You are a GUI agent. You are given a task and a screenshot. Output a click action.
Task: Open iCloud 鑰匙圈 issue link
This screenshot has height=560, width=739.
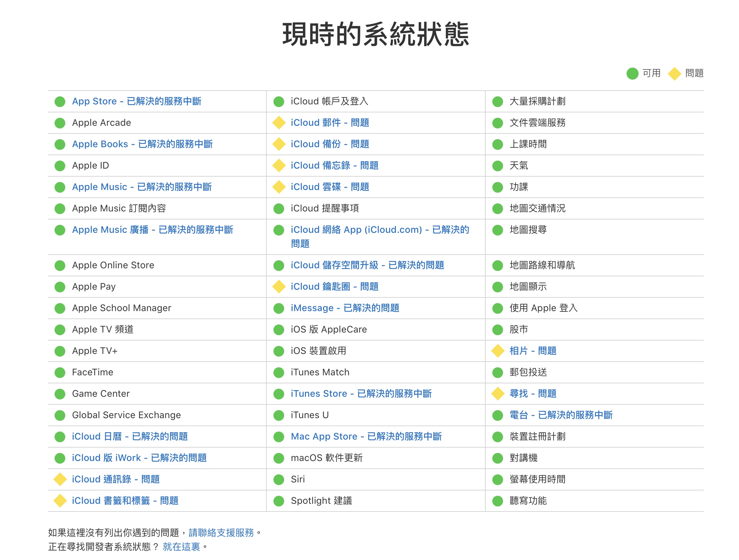point(335,287)
